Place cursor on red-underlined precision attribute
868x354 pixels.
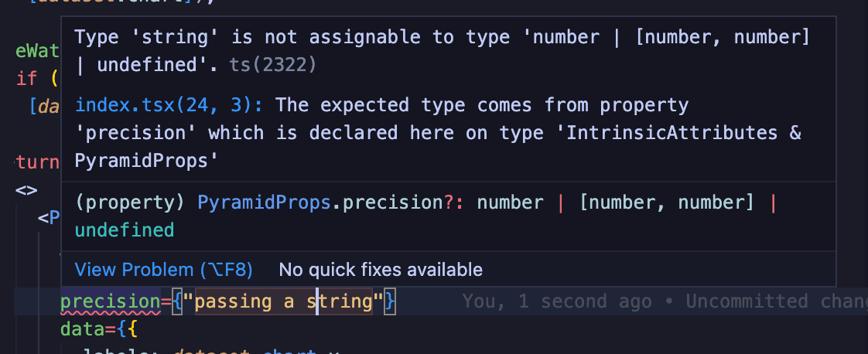coord(110,301)
